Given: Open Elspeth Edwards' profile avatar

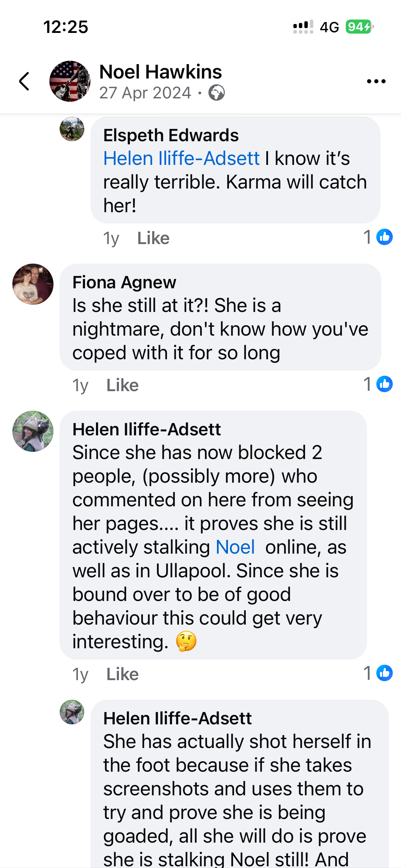Looking at the screenshot, I should click(72, 129).
